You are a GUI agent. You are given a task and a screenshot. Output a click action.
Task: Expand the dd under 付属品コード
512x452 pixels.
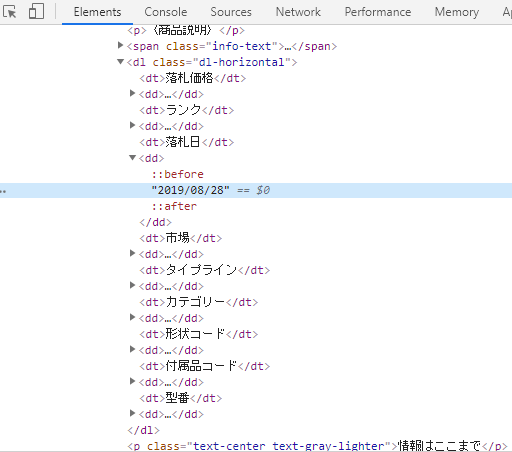(132, 381)
